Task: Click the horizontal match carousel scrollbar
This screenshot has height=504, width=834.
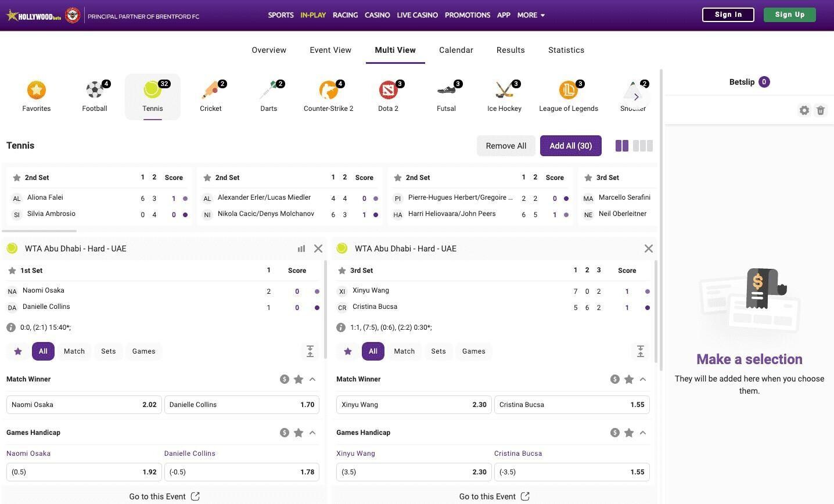Action: click(x=39, y=231)
